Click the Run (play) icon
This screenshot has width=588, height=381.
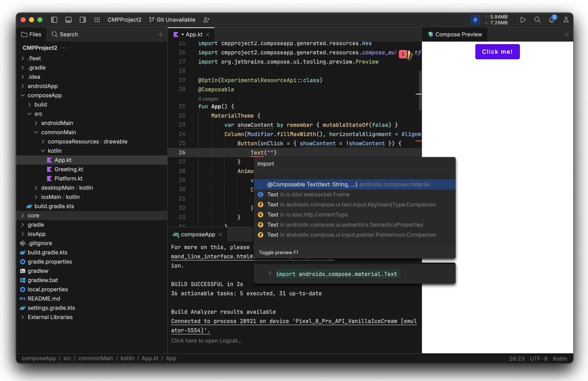tap(523, 20)
